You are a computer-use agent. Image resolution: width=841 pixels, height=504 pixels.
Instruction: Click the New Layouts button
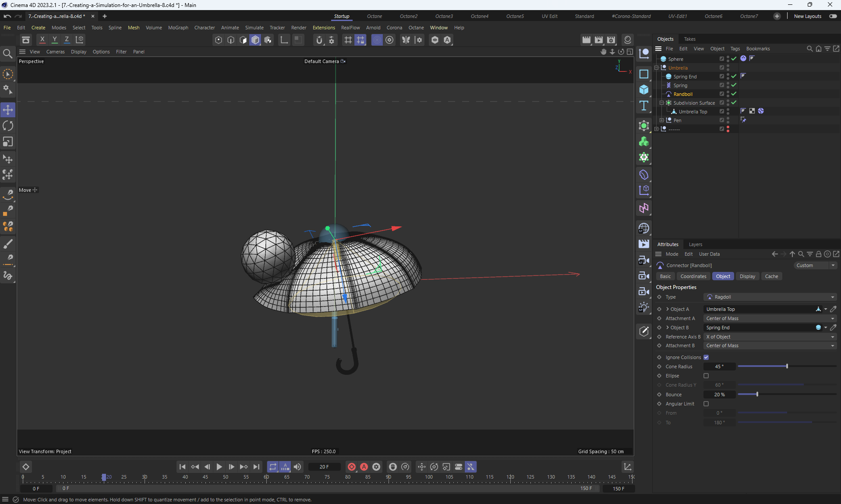807,16
